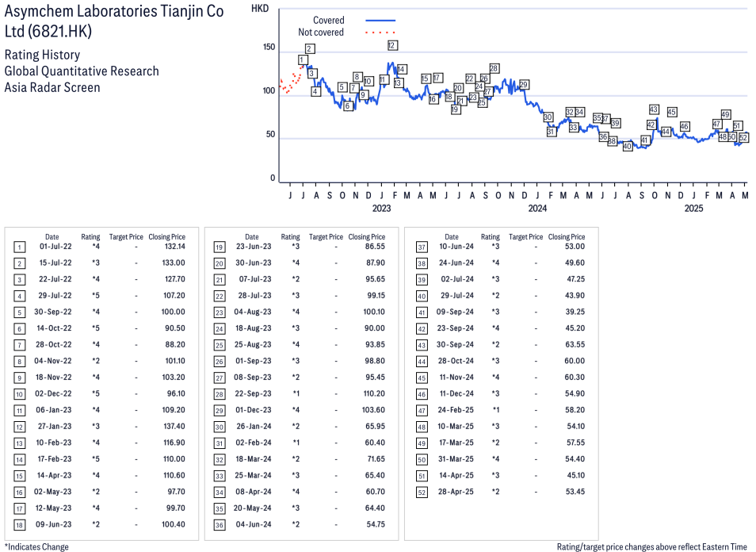756x552 pixels.
Task: Select the date cell 26-Jan-24
Action: pyautogui.click(x=254, y=427)
